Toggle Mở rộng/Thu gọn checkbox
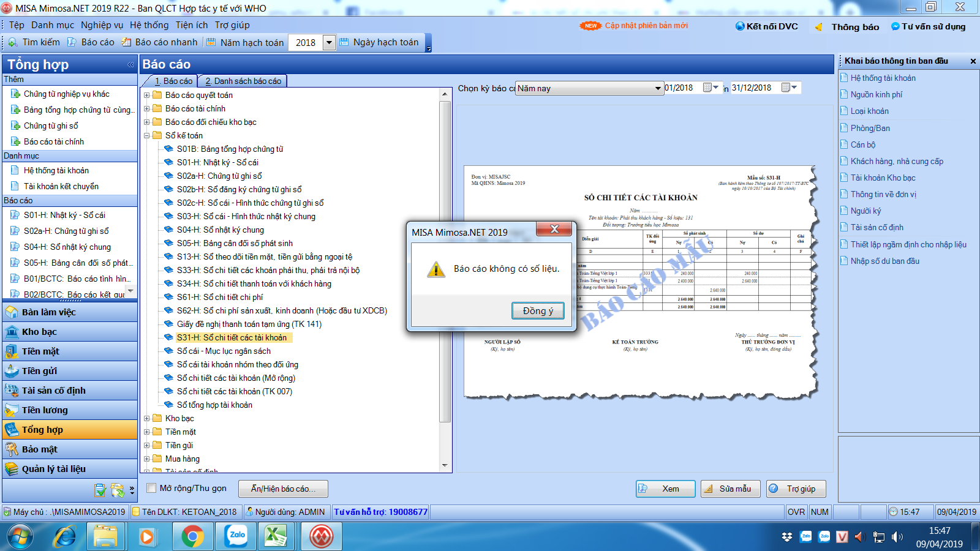Image resolution: width=980 pixels, height=551 pixels. 151,488
